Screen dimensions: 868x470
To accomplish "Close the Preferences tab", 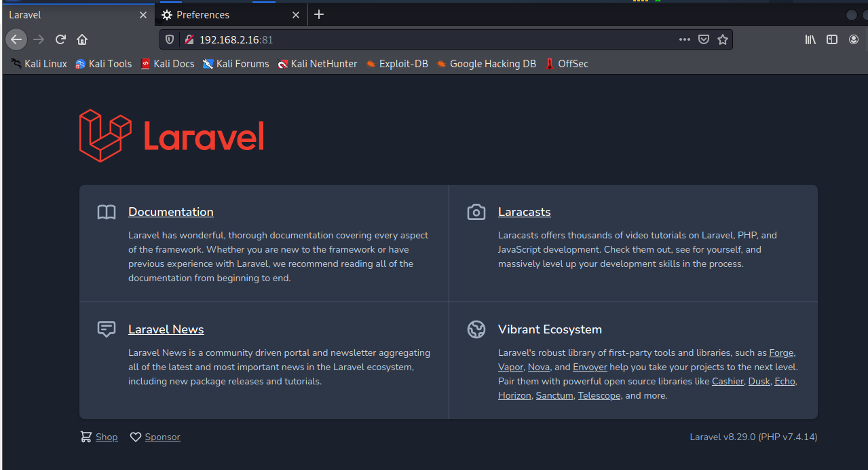I will click(x=296, y=15).
